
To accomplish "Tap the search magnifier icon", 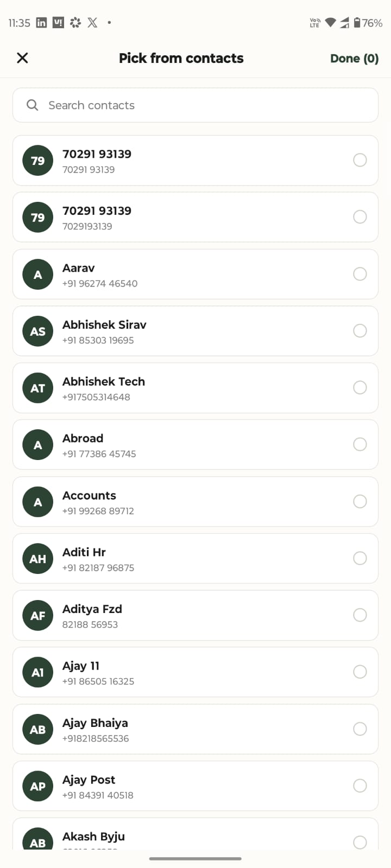I will pyautogui.click(x=33, y=105).
